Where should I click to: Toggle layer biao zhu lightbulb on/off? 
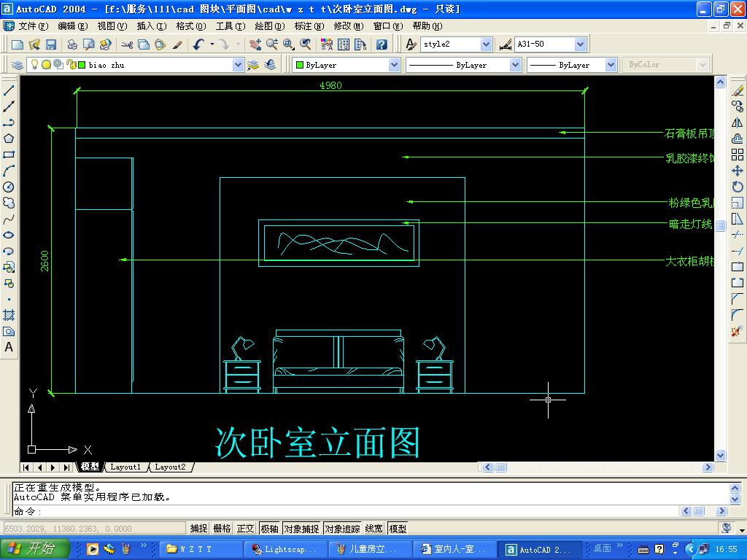click(x=34, y=64)
